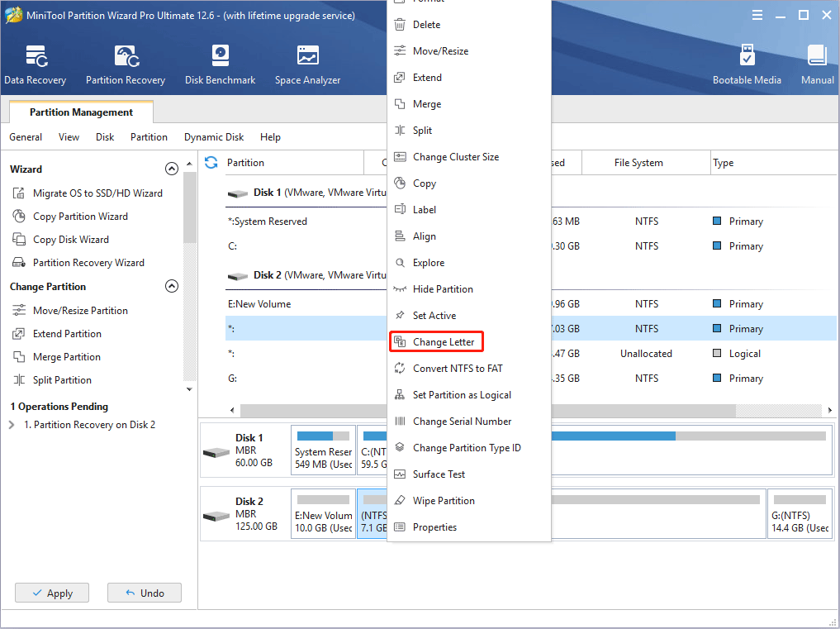
Task: Sort by Type column header
Action: click(774, 163)
